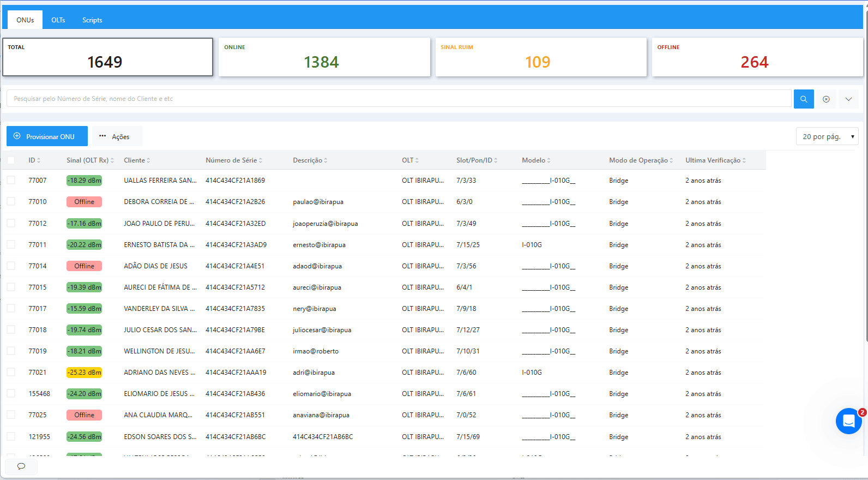Switch to the OLTs tab
The width and height of the screenshot is (868, 480).
click(x=58, y=20)
